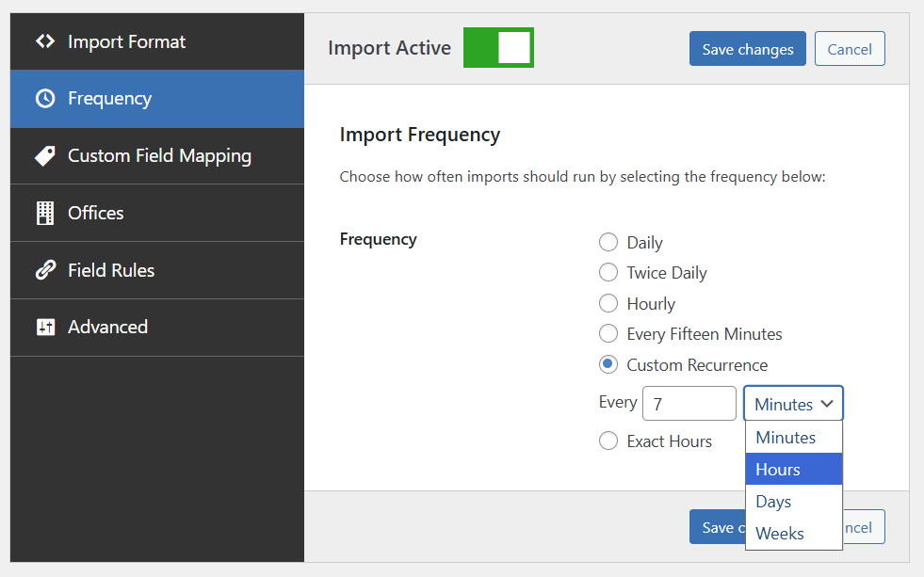924x577 pixels.
Task: Enable the Exact Hours option
Action: tap(608, 441)
